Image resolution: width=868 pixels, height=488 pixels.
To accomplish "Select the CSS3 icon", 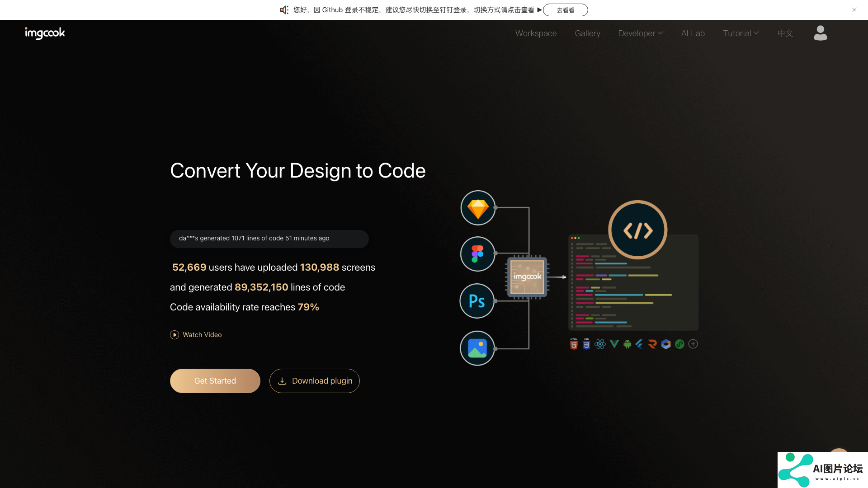I will (586, 344).
